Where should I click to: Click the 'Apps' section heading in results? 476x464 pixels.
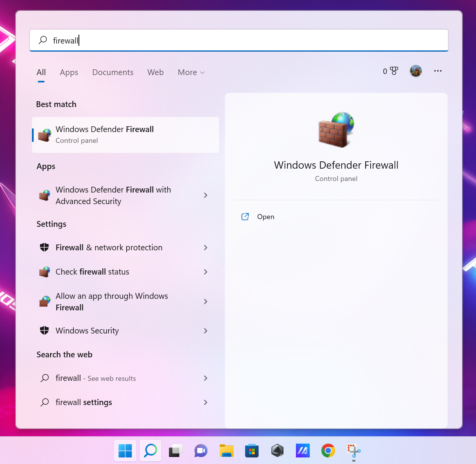tap(46, 166)
